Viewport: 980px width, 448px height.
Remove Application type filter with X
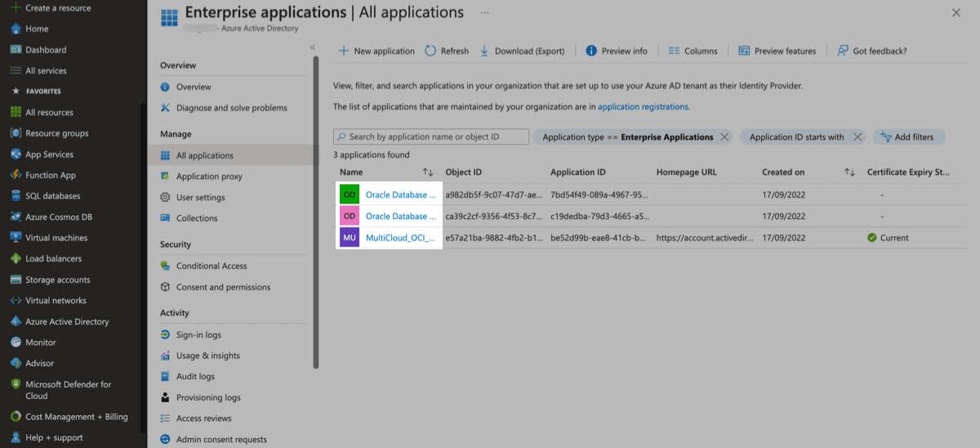724,137
